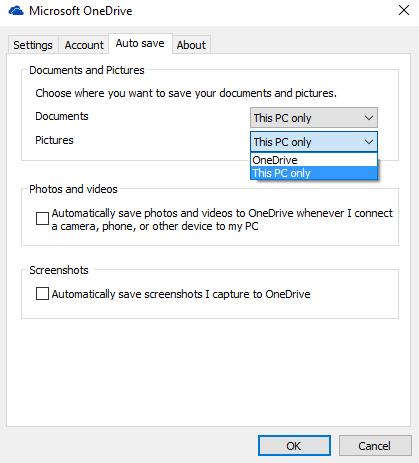
Task: Go to the About tab
Action: coord(191,45)
